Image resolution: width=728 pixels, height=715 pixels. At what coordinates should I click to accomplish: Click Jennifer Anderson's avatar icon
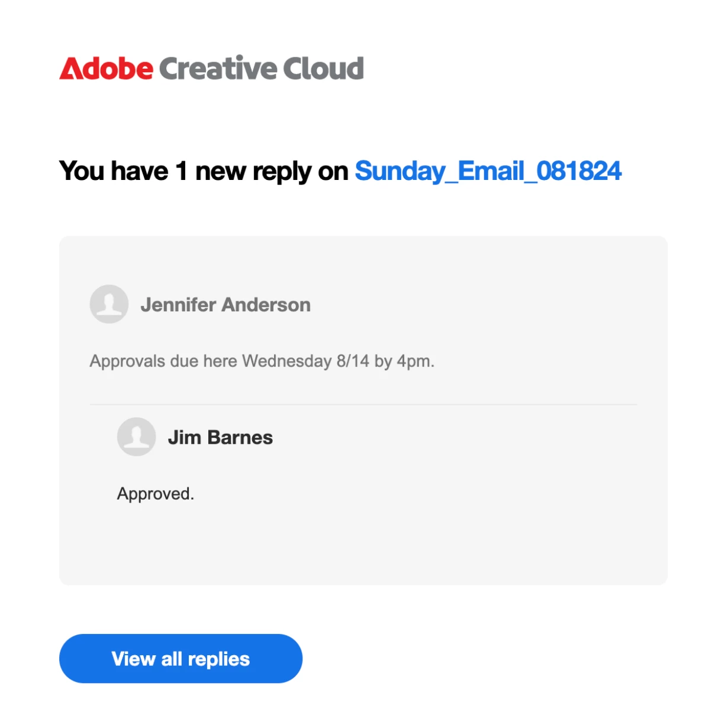coord(109,304)
